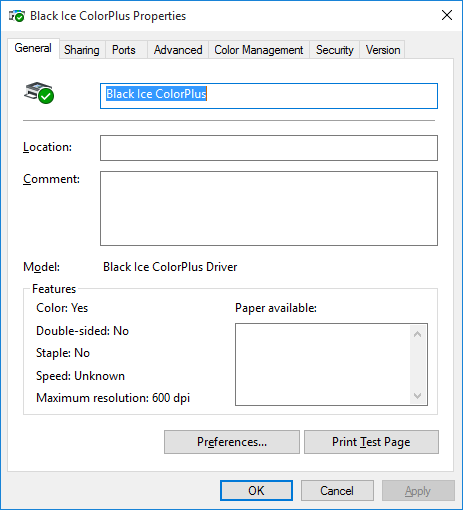This screenshot has width=463, height=510.
Task: Click the 'Model:' label
Action: coord(41,267)
